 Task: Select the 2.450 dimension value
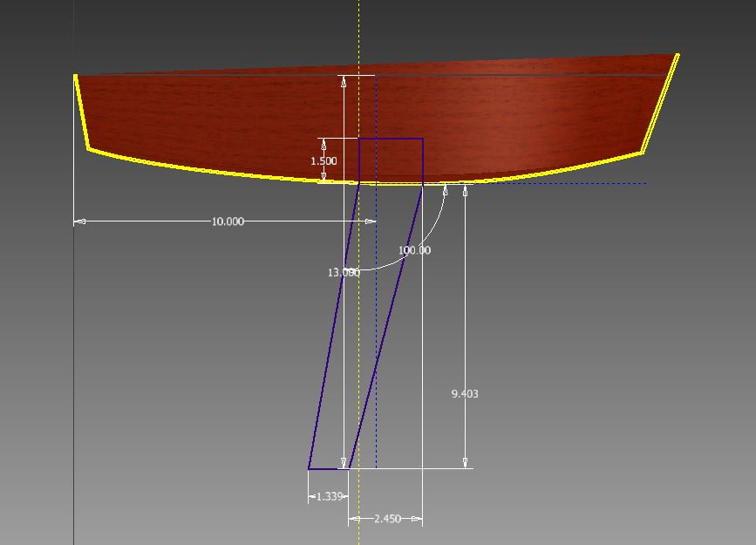coord(387,519)
